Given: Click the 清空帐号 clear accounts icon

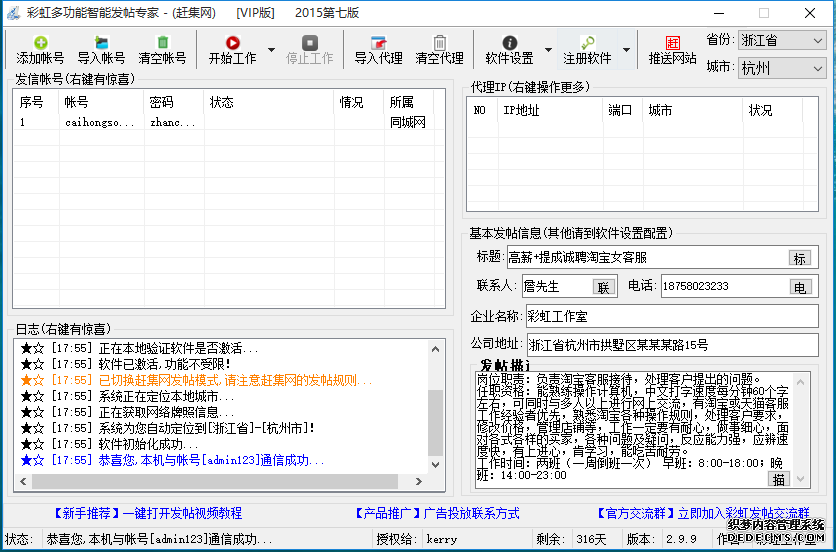Looking at the screenshot, I should [163, 43].
